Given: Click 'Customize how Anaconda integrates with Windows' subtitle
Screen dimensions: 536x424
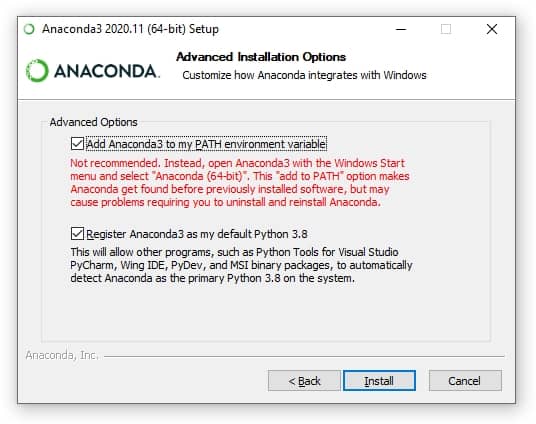Looking at the screenshot, I should 304,75.
